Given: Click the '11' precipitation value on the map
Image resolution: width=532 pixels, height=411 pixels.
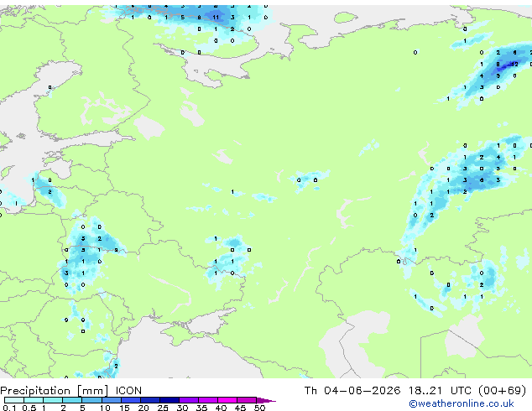Looking at the screenshot, I should [216, 18].
